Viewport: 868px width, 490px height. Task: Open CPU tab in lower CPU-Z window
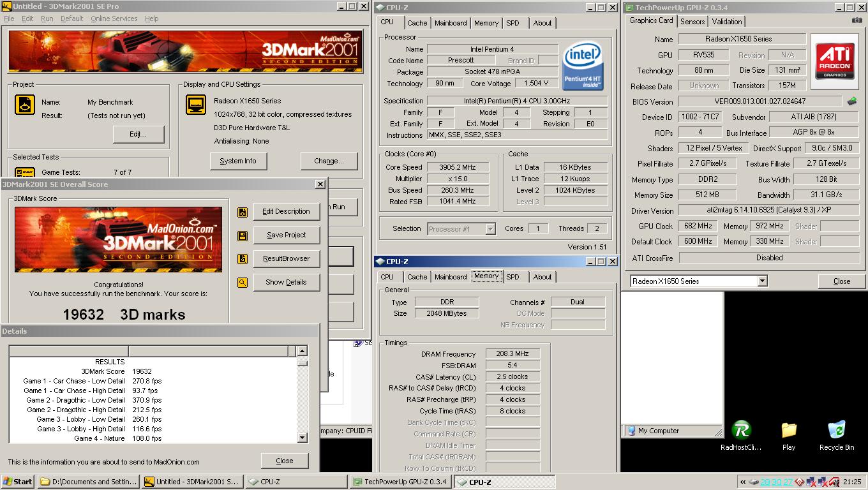(x=387, y=277)
